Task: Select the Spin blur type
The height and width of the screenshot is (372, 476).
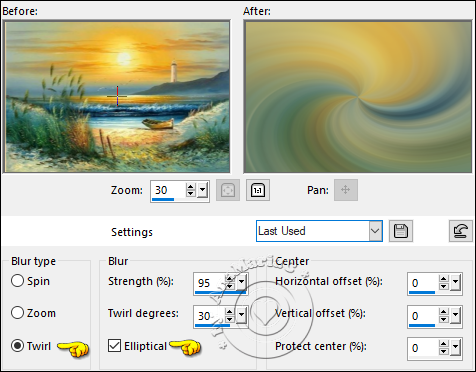Action: coord(17,281)
